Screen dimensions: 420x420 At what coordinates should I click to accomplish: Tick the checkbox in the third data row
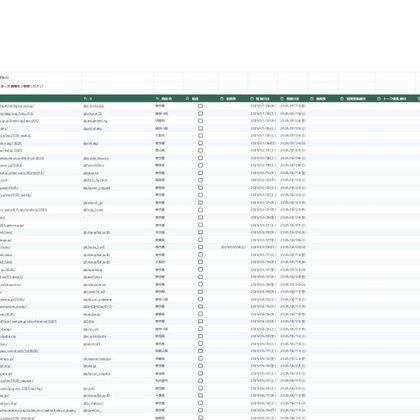tap(200, 121)
